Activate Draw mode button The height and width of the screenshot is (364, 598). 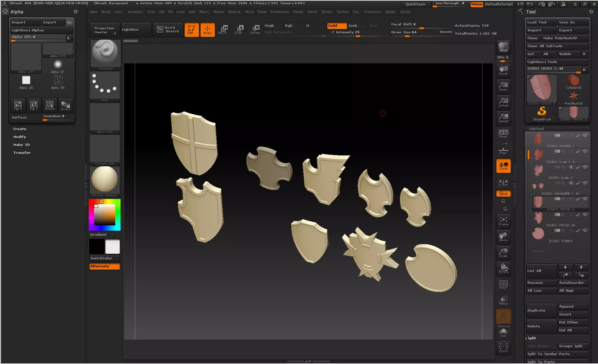coord(207,30)
